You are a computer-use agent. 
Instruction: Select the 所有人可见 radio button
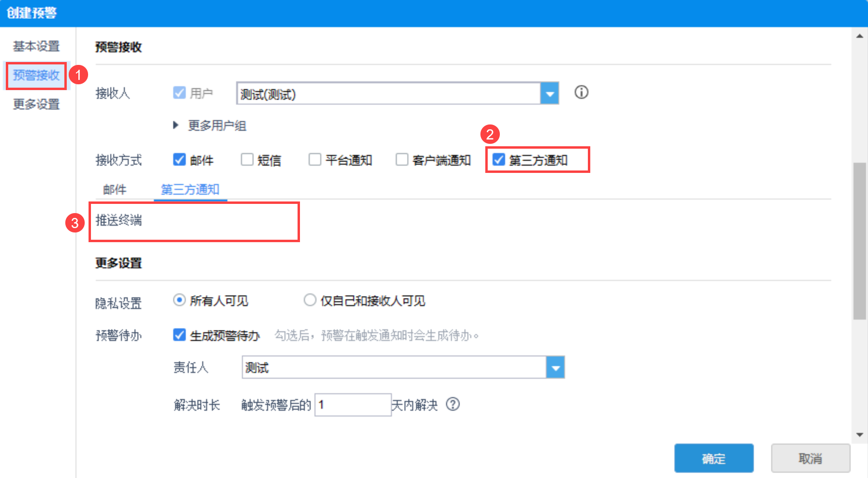pyautogui.click(x=180, y=300)
